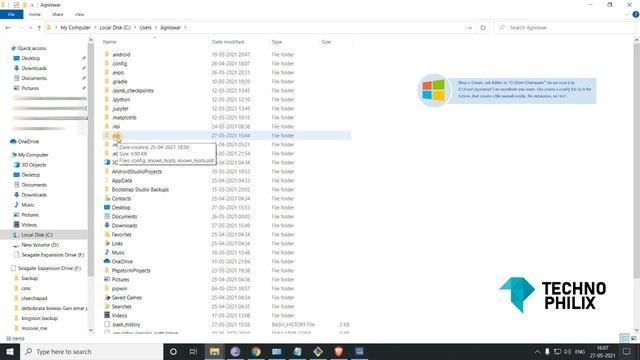Viewport: 640px width, 360px height.
Task: Sort by Type column header
Action: [x=277, y=42]
